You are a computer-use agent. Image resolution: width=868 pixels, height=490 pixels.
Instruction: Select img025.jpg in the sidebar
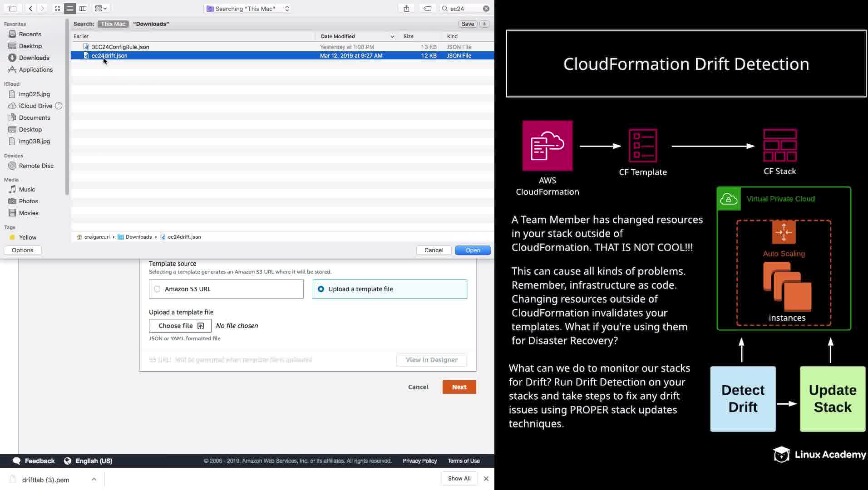[x=35, y=94]
